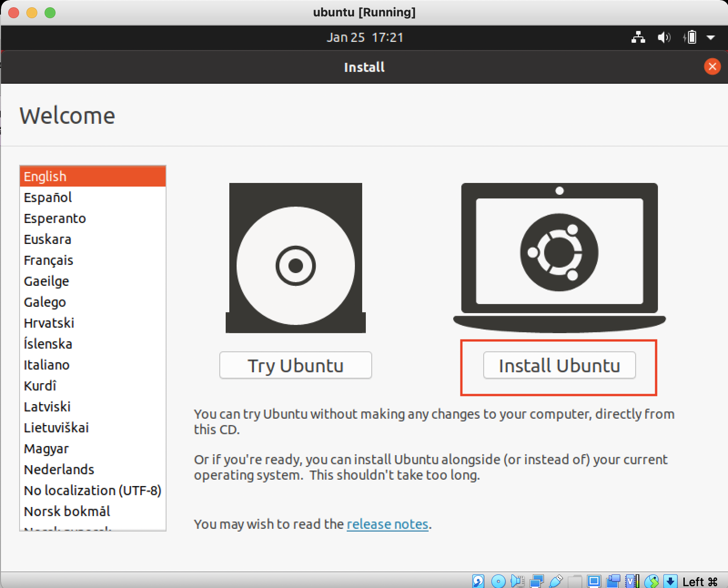Select Hrvatski in the language list
728x588 pixels.
[x=93, y=323]
